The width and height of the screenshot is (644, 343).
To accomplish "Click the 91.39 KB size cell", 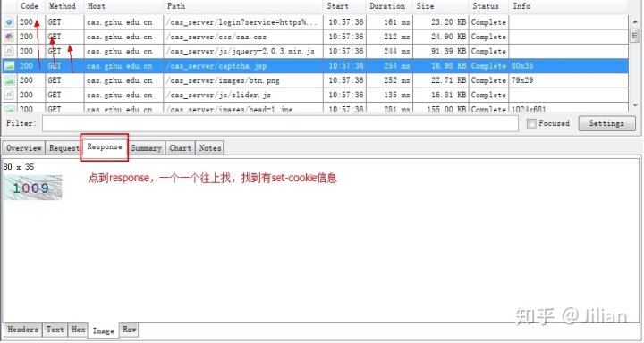I will (448, 51).
